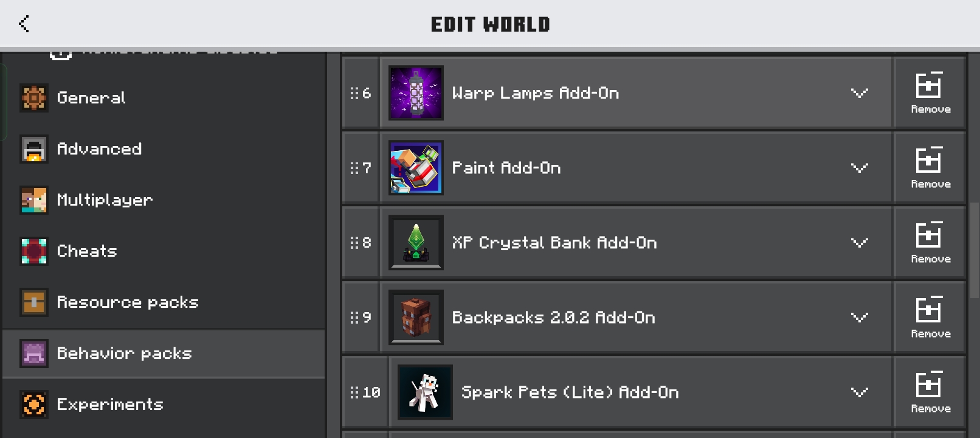This screenshot has width=980, height=438.
Task: Expand the Warp Lamps Add-On details
Action: 859,93
